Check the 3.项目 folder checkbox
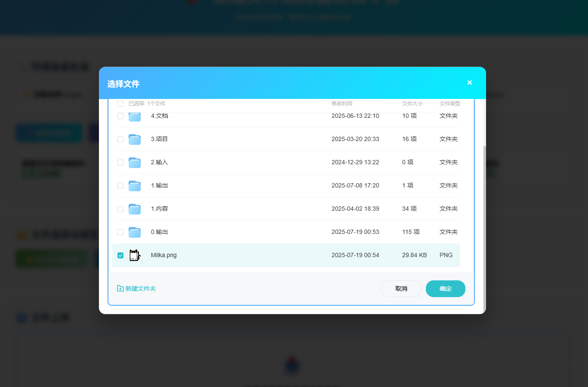This screenshot has height=387, width=588. [x=120, y=139]
